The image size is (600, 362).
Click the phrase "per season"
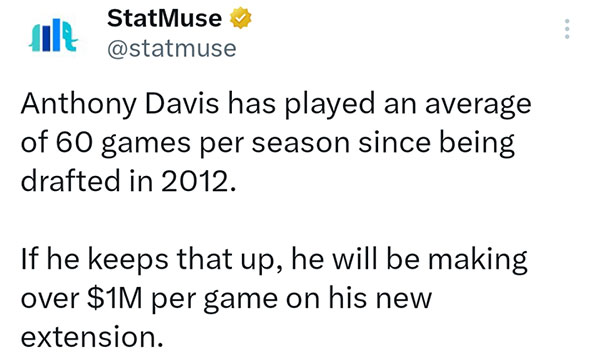click(275, 144)
